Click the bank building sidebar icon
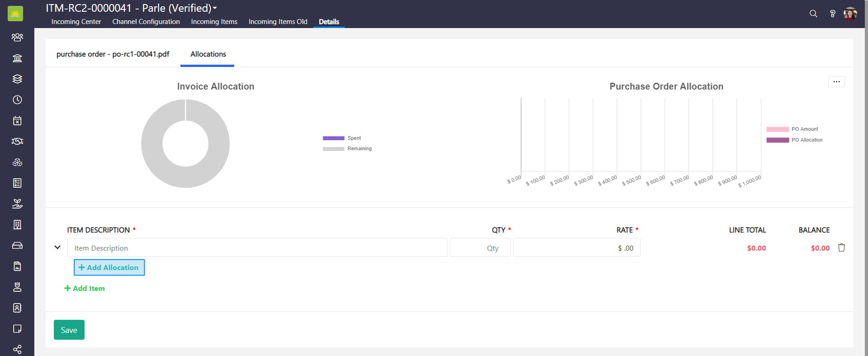This screenshot has width=868, height=356. pos(17,58)
